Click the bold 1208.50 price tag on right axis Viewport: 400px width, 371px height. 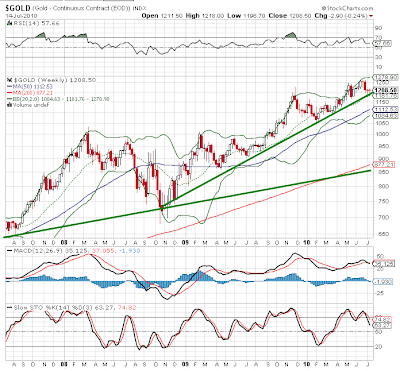[385, 90]
